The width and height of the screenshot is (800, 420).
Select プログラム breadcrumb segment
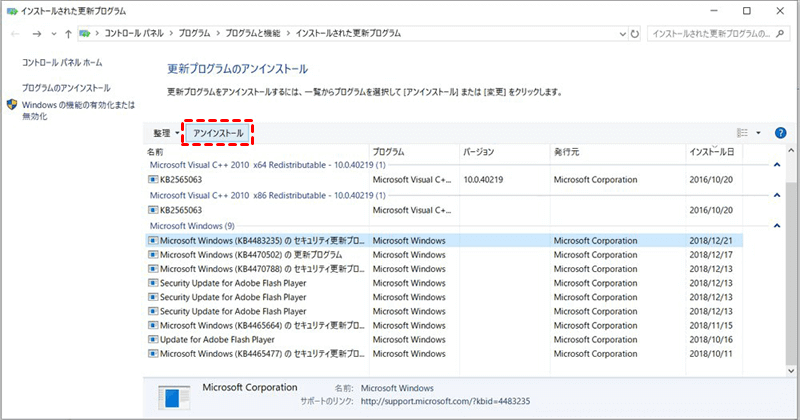[x=194, y=33]
